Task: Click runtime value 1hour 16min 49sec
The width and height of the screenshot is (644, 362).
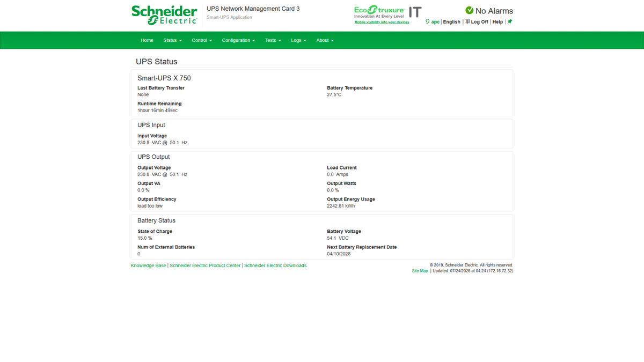Action: click(157, 110)
